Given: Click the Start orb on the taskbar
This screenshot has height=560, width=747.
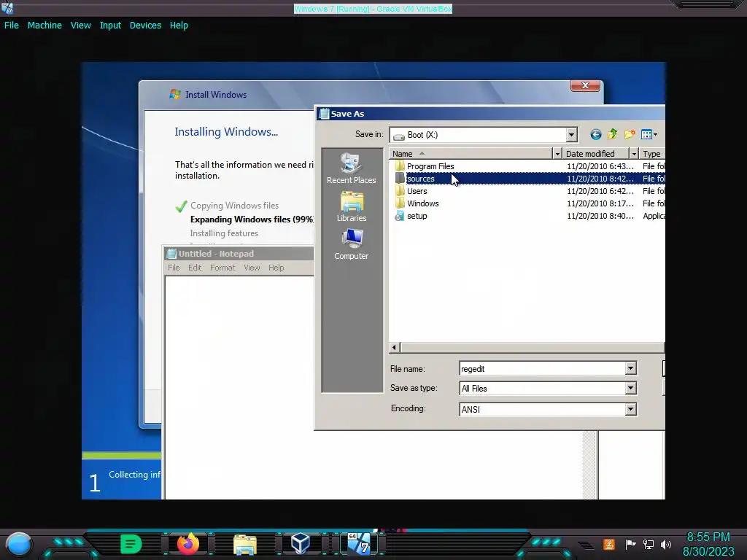Looking at the screenshot, I should click(x=19, y=544).
